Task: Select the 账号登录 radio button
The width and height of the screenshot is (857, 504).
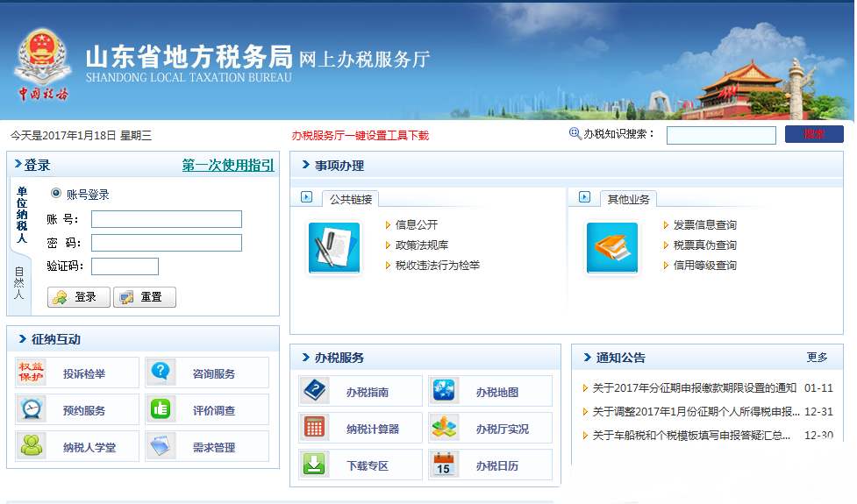Action: (x=57, y=194)
